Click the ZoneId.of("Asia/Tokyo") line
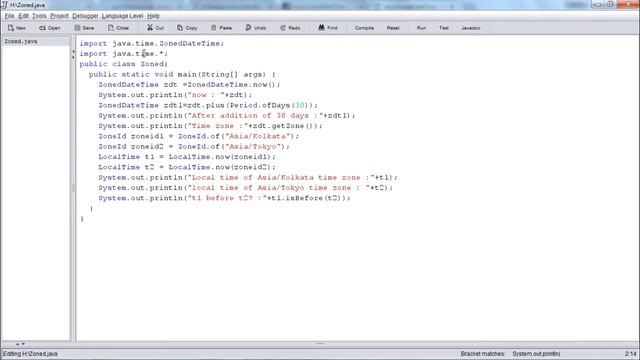 (194, 147)
